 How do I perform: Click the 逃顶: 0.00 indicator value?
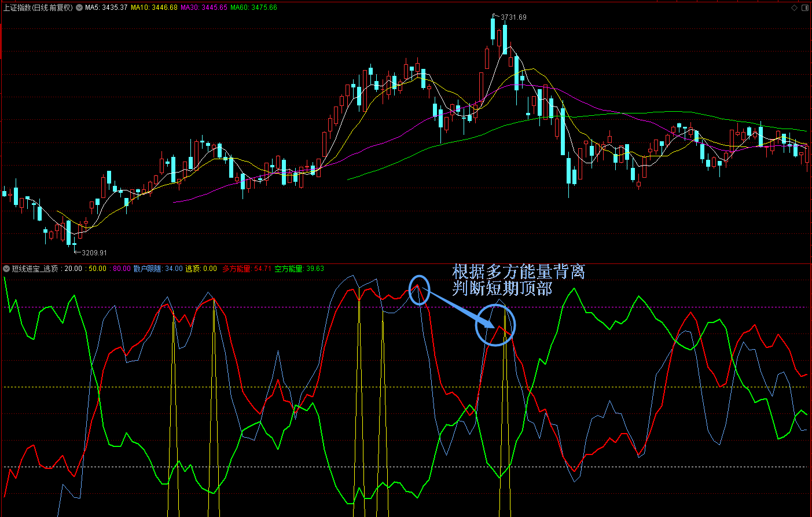pos(201,269)
